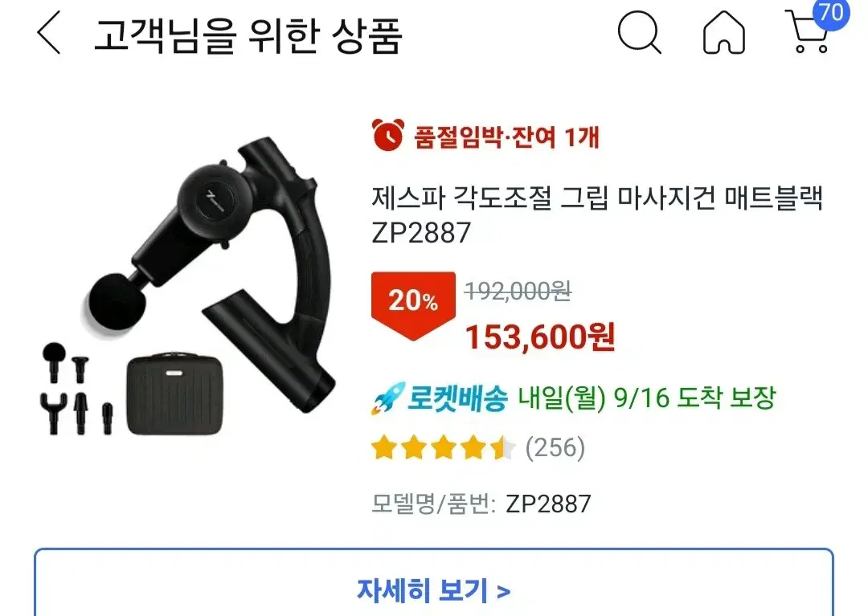Open the 256 reviews count
Image resolution: width=868 pixels, height=616 pixels.
point(555,448)
